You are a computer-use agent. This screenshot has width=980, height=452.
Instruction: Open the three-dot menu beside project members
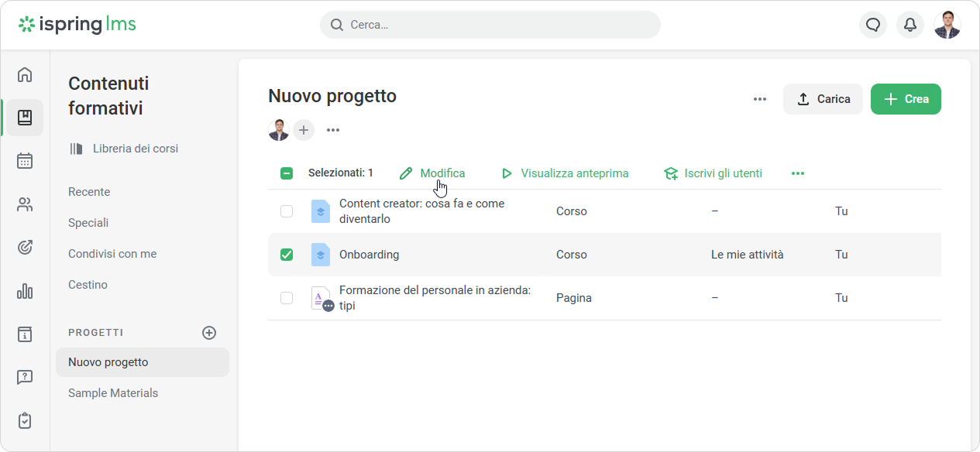pos(333,130)
